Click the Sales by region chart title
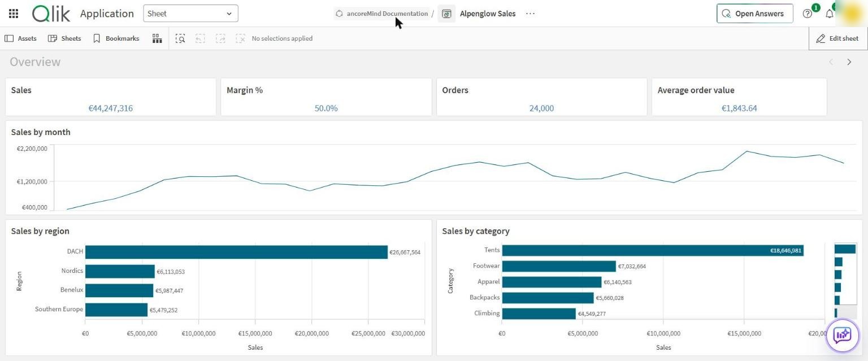868x361 pixels. click(40, 231)
